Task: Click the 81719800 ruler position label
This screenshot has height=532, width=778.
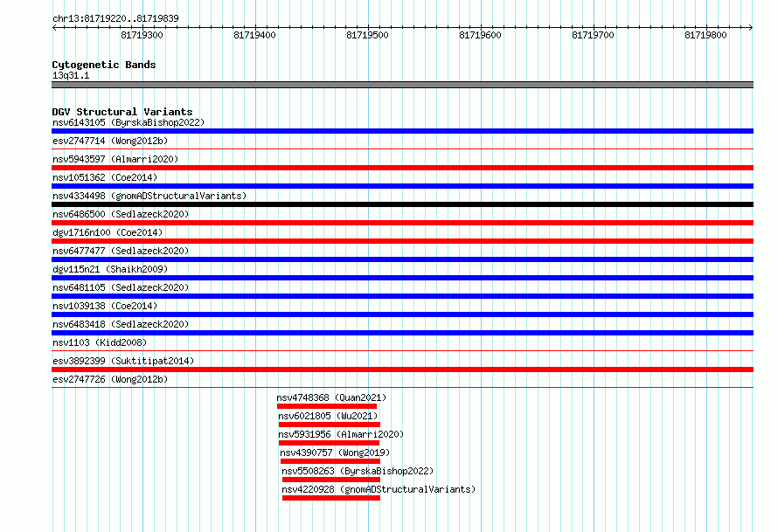Action: click(x=705, y=35)
